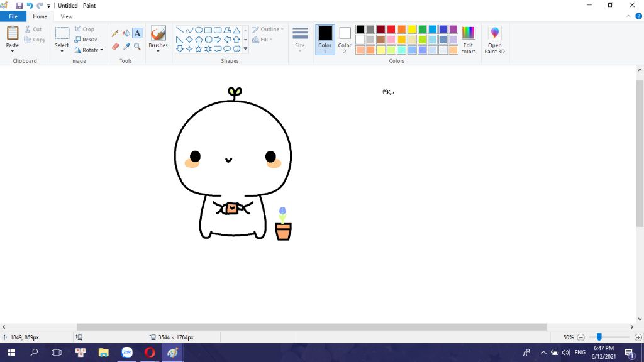644x362 pixels.
Task: Click the Zoom in plus button
Action: (x=638, y=337)
